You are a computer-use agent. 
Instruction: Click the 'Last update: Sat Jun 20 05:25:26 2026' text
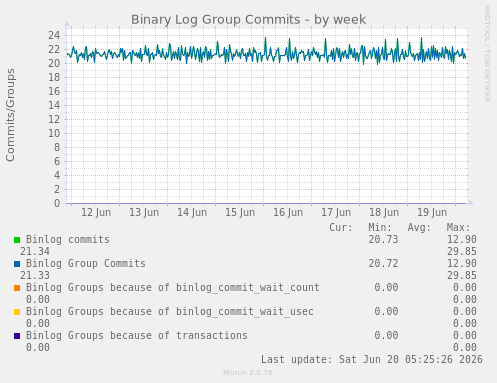click(x=372, y=360)
